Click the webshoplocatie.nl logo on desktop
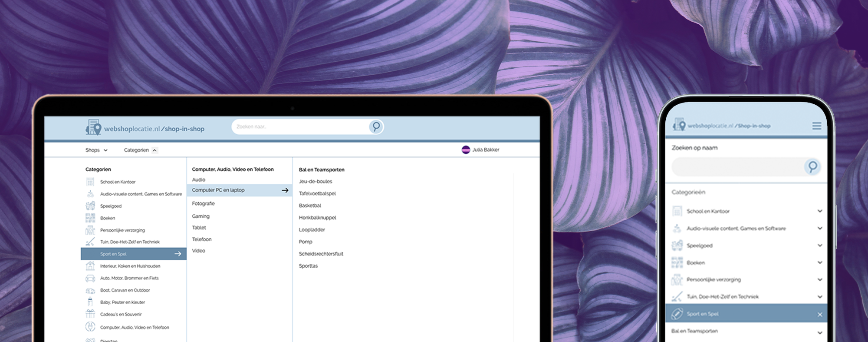 (x=145, y=128)
